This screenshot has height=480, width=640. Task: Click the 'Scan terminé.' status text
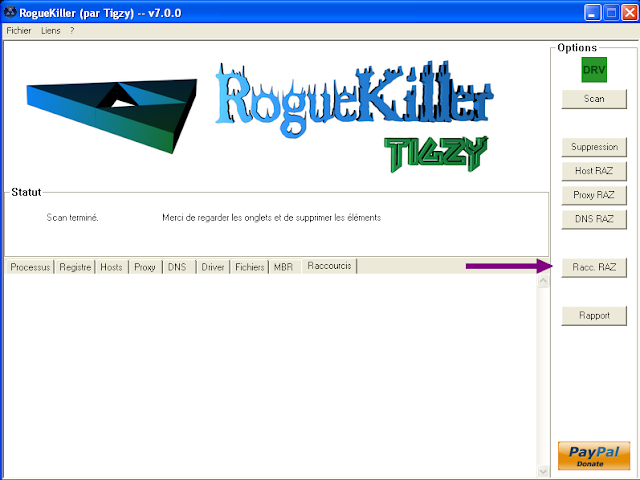72,218
